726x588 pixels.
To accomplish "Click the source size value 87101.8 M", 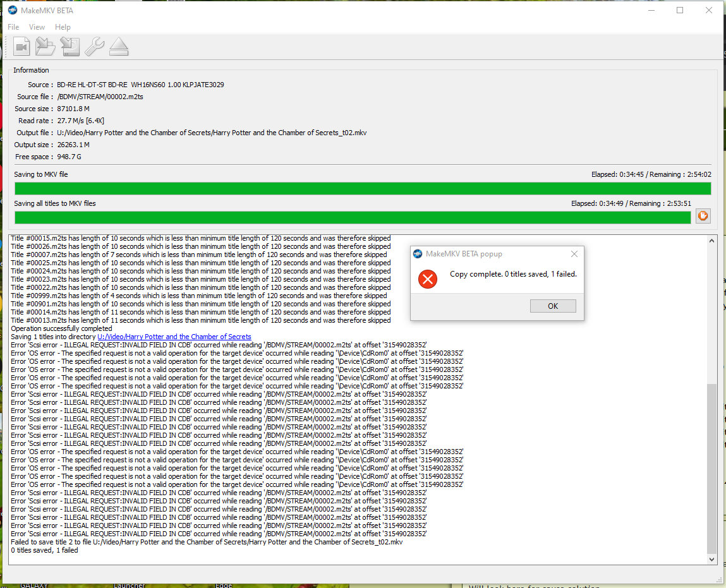I will point(73,109).
